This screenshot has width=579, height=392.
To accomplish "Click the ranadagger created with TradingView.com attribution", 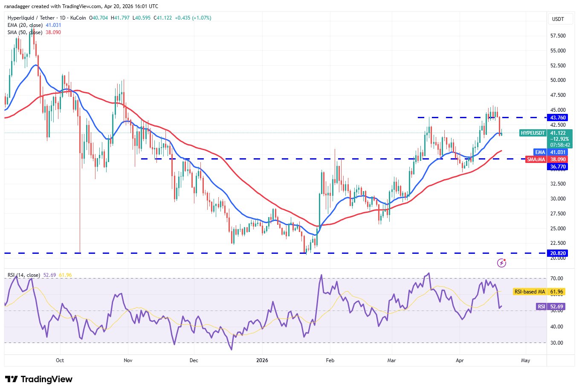I will pyautogui.click(x=82, y=6).
